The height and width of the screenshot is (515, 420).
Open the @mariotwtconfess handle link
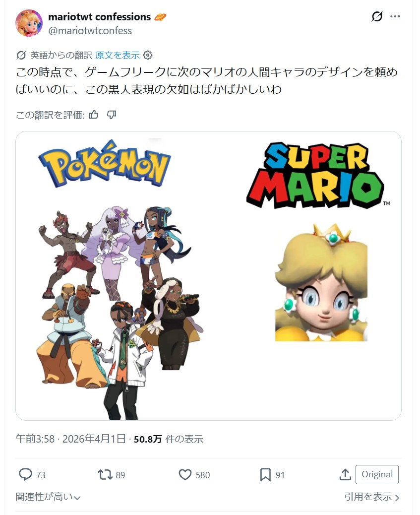click(90, 31)
